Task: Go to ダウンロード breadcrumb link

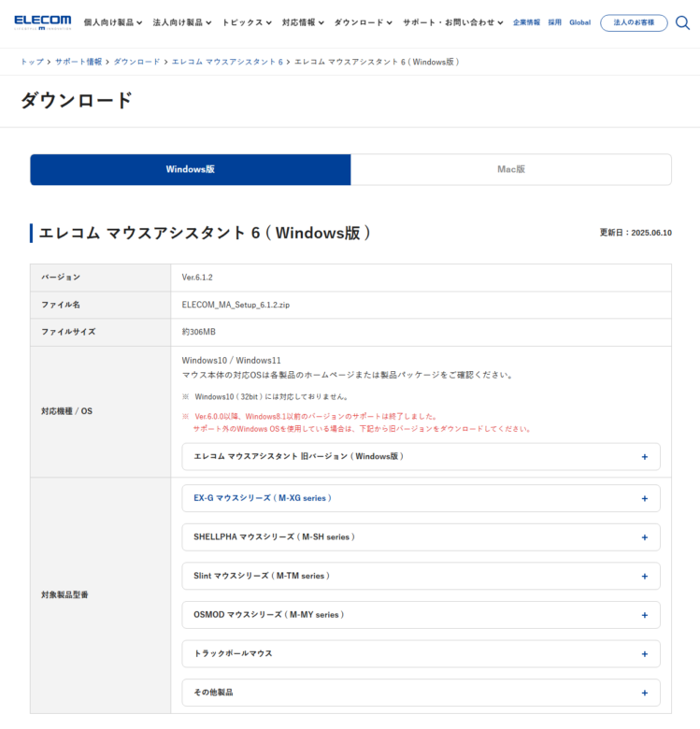Action: click(x=136, y=62)
